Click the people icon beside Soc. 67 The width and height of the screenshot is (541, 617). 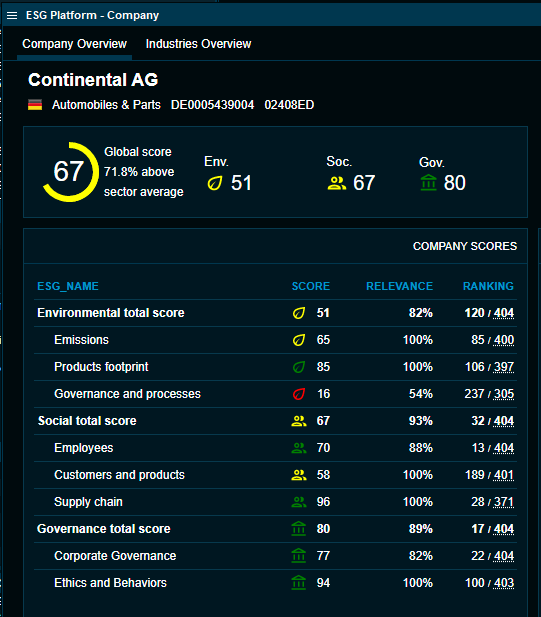[337, 183]
